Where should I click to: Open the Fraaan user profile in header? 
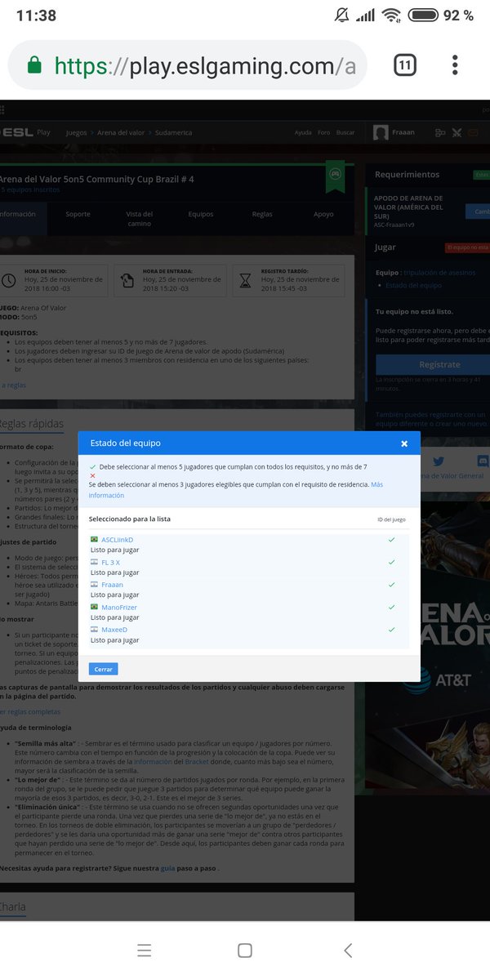[x=403, y=132]
